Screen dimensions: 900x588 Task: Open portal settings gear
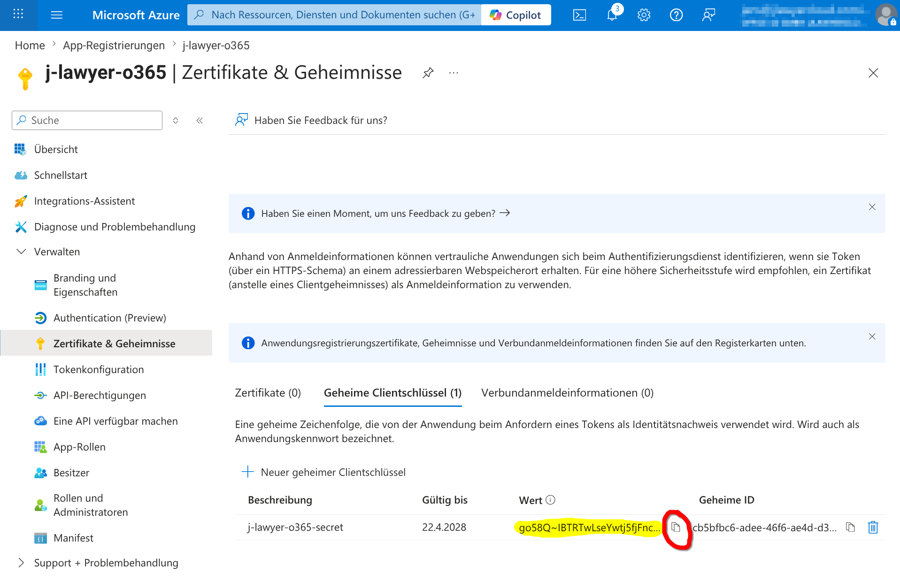[644, 15]
